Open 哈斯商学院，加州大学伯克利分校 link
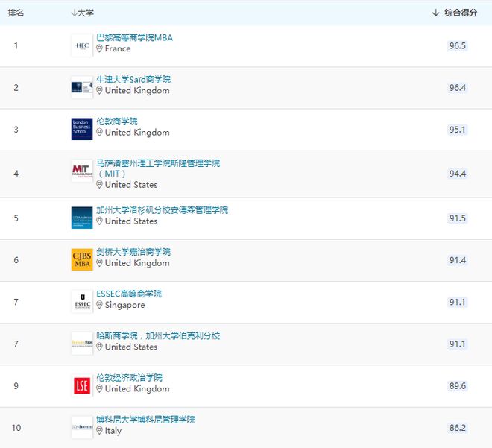The image size is (492, 448). click(x=158, y=335)
